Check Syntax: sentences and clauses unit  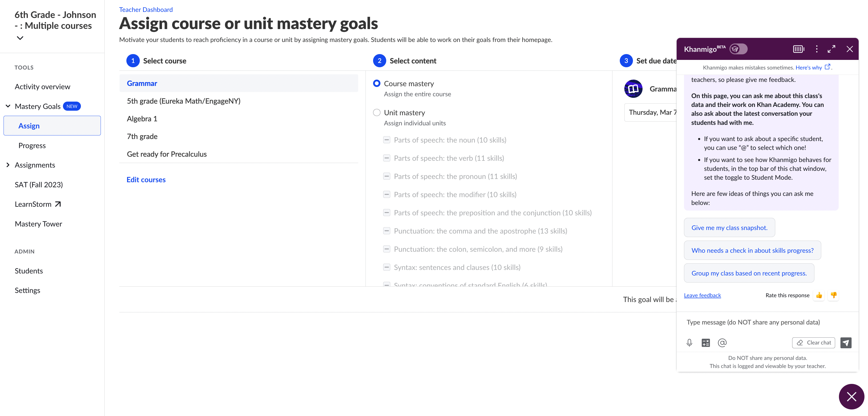tap(387, 267)
